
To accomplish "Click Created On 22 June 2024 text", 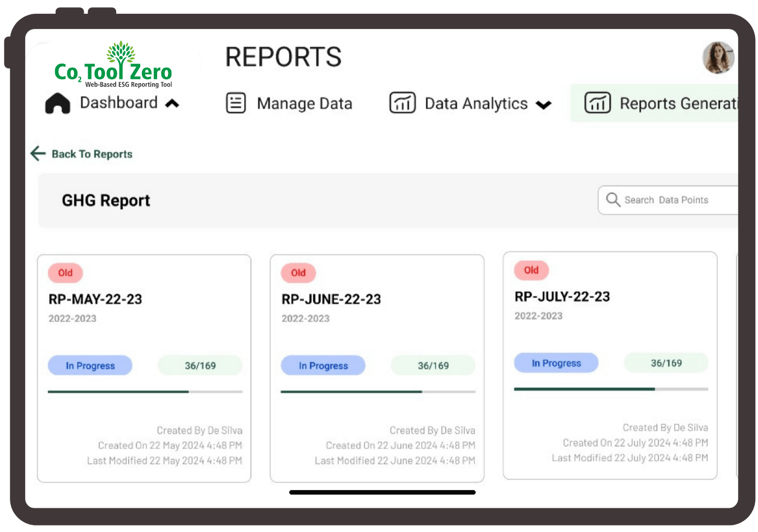I will (400, 445).
